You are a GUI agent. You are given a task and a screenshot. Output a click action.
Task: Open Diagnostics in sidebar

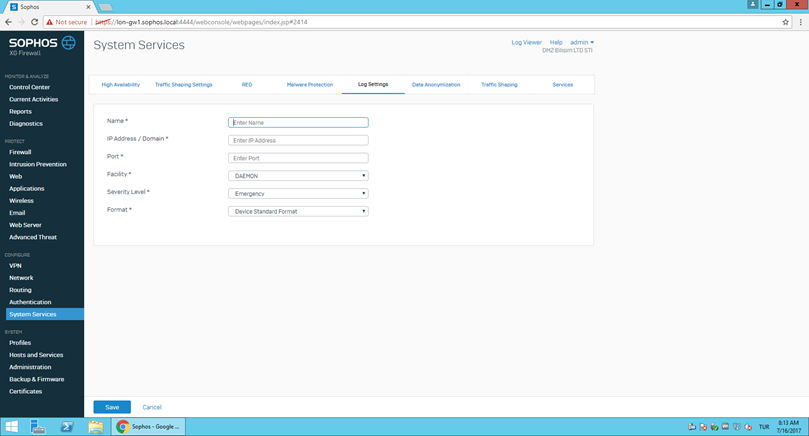(x=26, y=124)
